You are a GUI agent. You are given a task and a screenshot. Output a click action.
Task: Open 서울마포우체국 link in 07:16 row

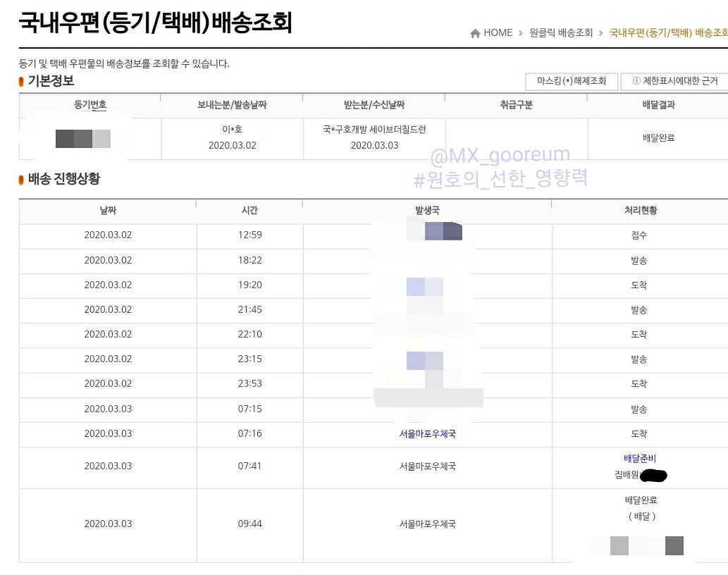(x=427, y=434)
